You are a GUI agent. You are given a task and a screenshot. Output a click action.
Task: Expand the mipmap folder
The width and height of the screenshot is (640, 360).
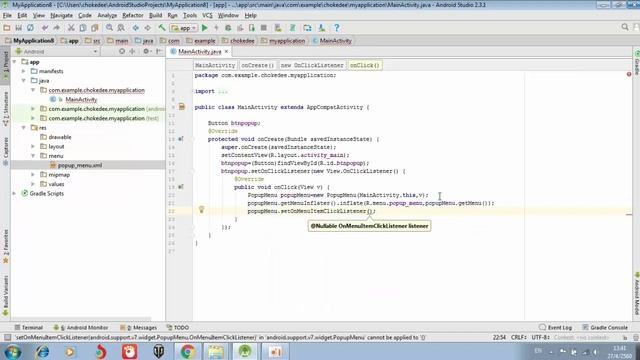tap(33, 174)
